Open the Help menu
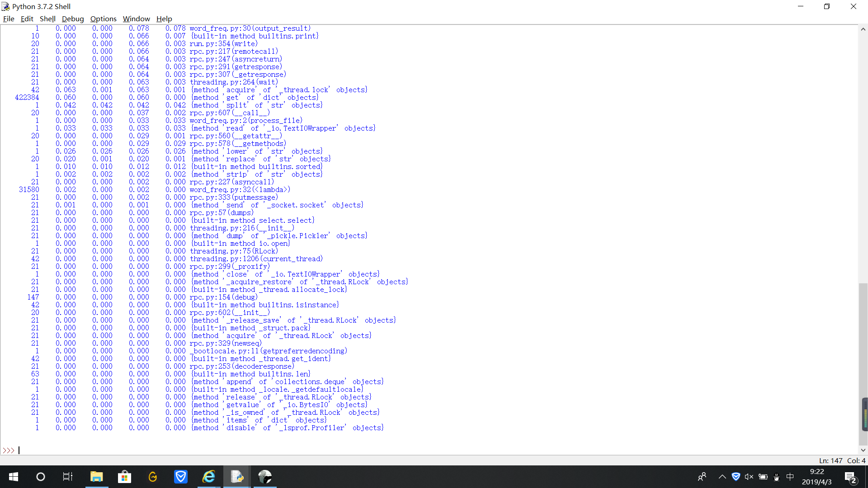 pyautogui.click(x=164, y=19)
